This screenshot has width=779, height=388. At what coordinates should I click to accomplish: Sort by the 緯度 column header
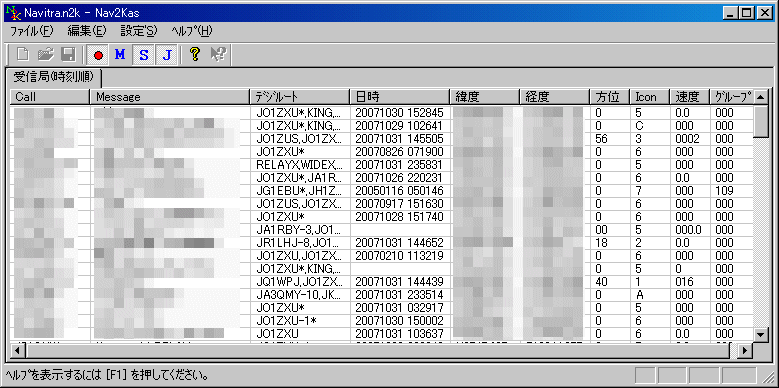point(484,97)
